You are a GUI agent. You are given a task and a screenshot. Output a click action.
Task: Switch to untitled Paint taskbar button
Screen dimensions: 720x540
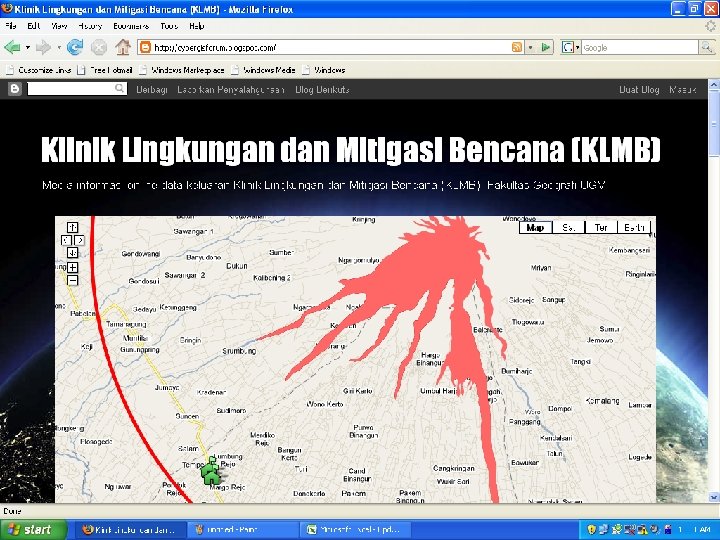pyautogui.click(x=243, y=530)
